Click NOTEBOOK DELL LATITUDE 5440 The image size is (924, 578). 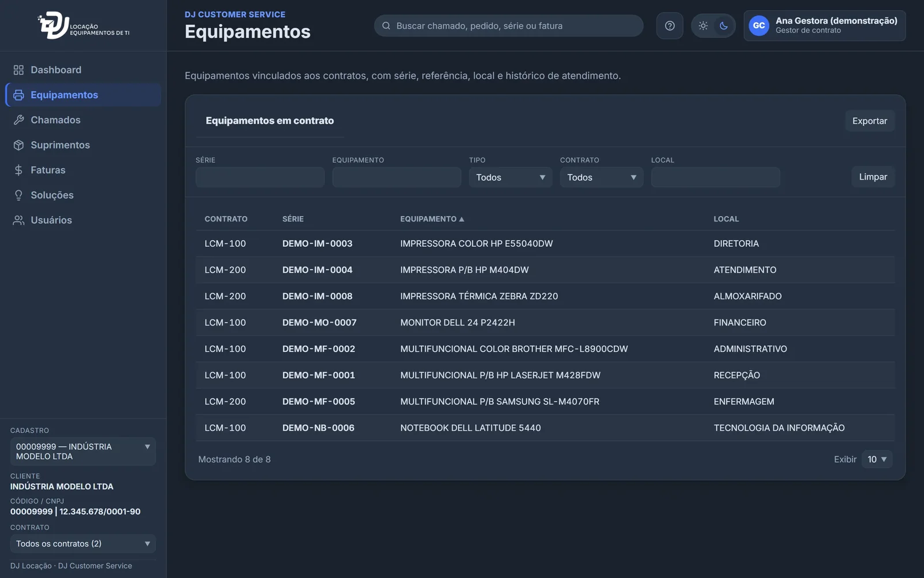click(x=471, y=428)
